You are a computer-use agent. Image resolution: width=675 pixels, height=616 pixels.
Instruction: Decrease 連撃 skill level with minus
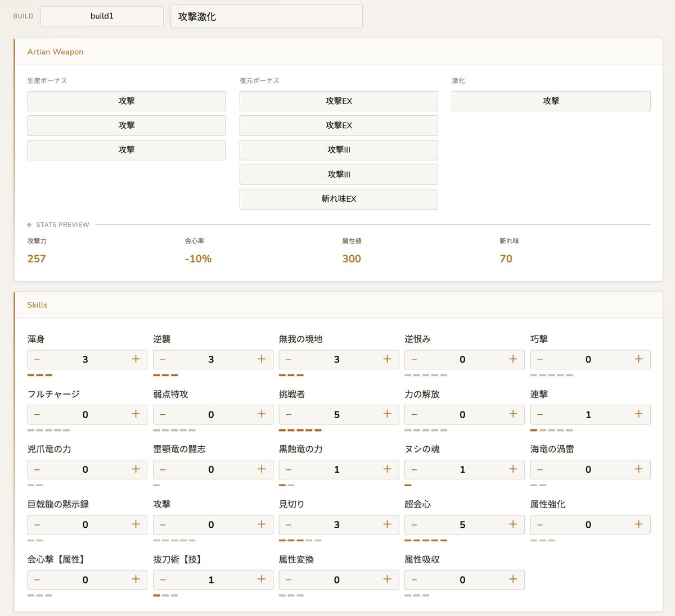point(540,414)
